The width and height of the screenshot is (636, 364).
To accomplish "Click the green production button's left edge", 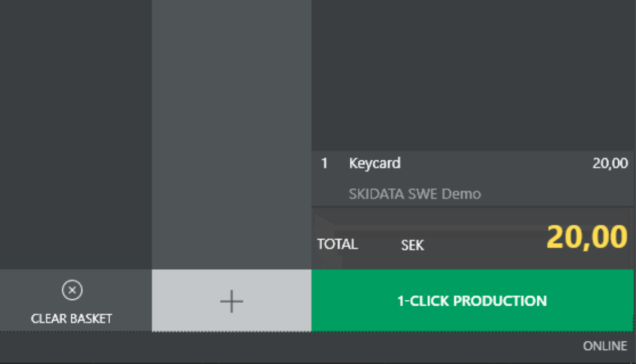I will (x=319, y=301).
